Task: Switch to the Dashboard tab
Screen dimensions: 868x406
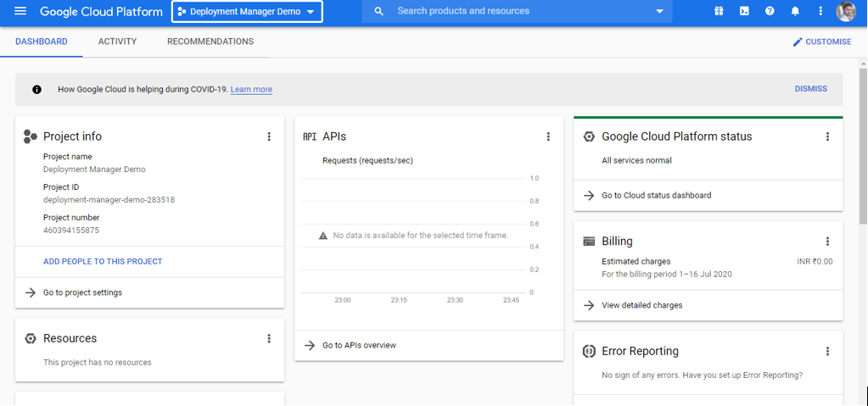Action: click(x=42, y=42)
